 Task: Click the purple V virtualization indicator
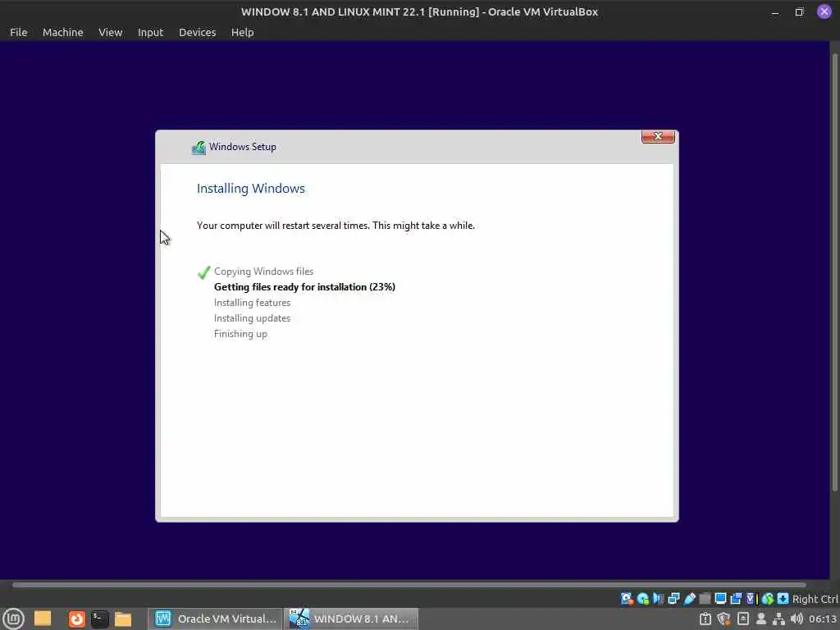click(x=751, y=598)
